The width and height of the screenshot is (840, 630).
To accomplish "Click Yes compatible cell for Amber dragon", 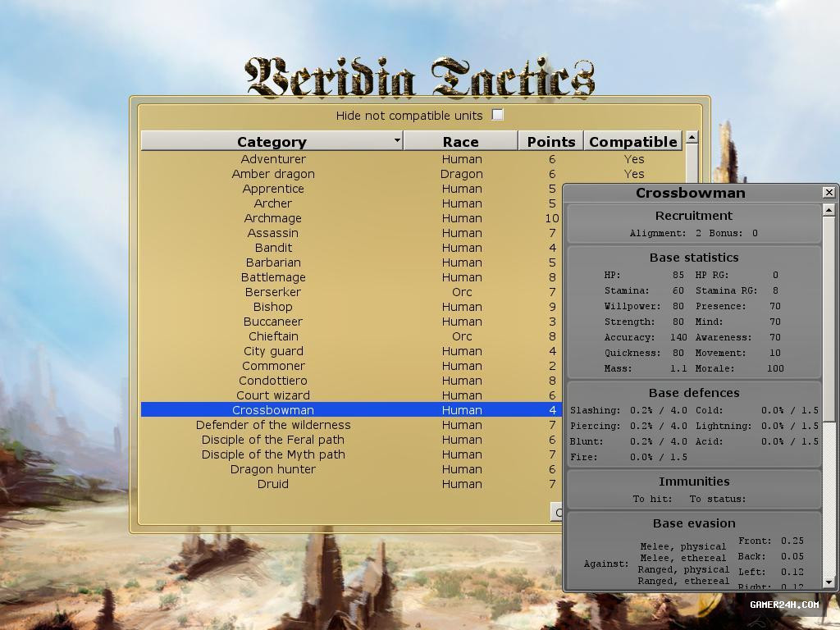I will [x=634, y=174].
